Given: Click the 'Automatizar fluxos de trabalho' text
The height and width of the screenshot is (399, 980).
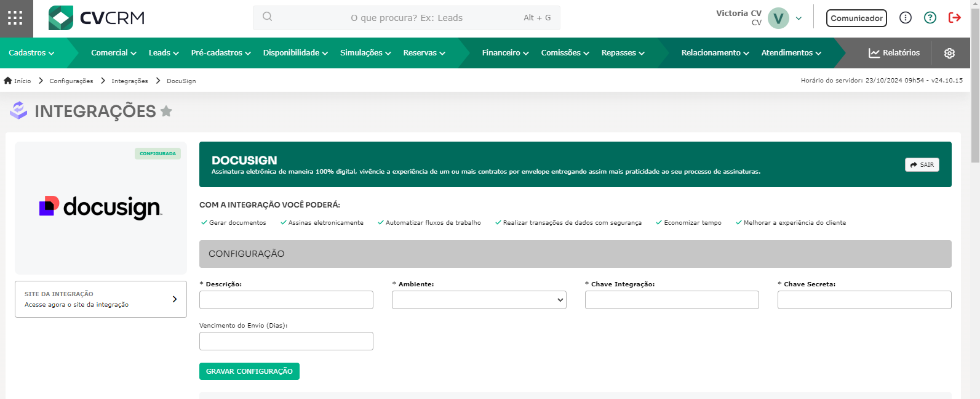Looking at the screenshot, I should (x=433, y=223).
